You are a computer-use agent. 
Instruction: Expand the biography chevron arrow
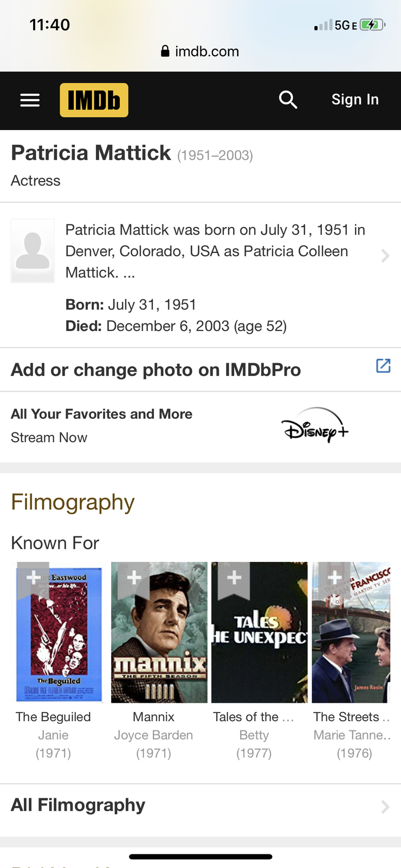(x=385, y=256)
